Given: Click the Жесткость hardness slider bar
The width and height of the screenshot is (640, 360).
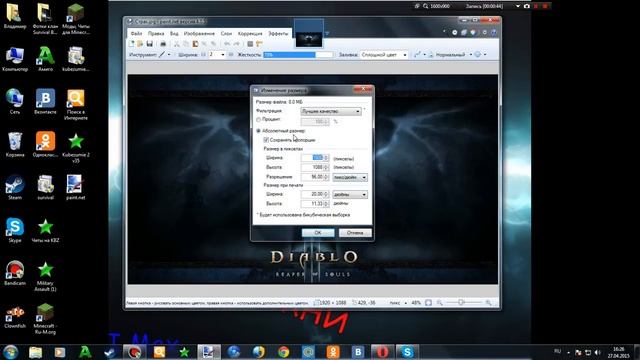Looking at the screenshot, I should [x=298, y=55].
